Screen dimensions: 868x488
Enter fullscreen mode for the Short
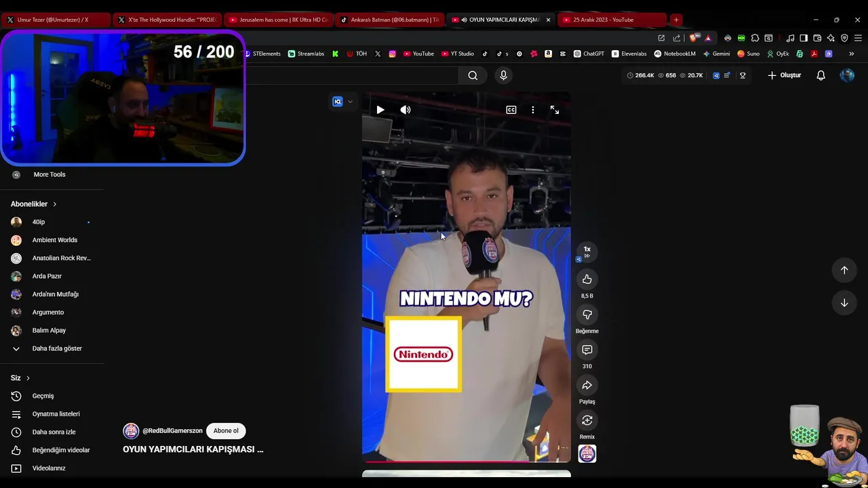click(555, 110)
